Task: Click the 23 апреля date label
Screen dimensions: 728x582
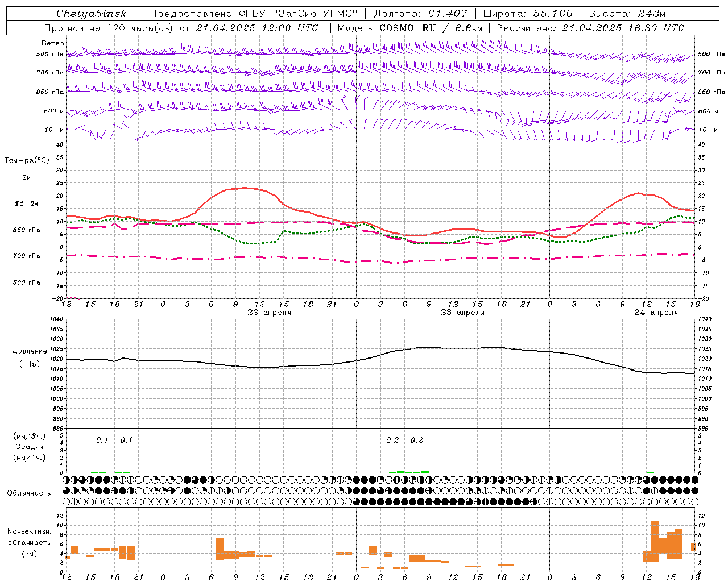Action: 463,313
